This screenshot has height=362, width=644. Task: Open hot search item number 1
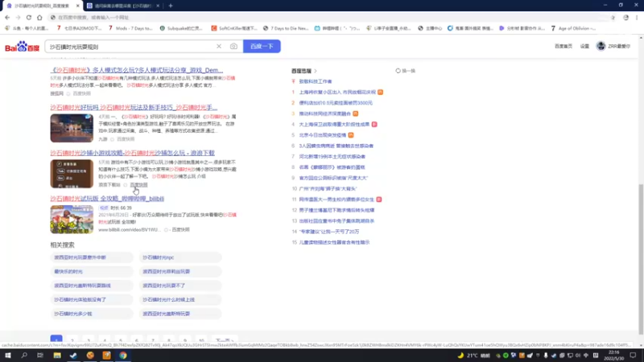click(x=337, y=93)
